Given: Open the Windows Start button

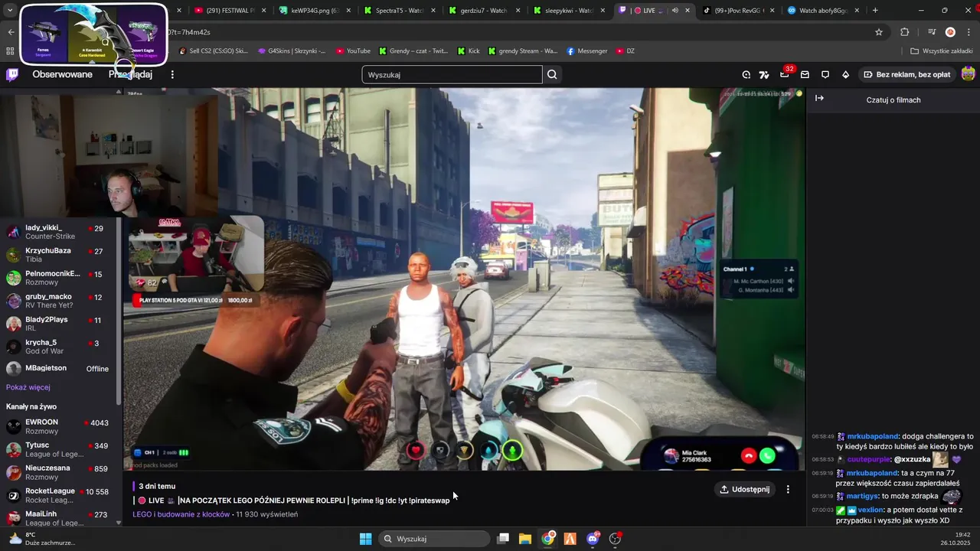Looking at the screenshot, I should click(x=366, y=539).
